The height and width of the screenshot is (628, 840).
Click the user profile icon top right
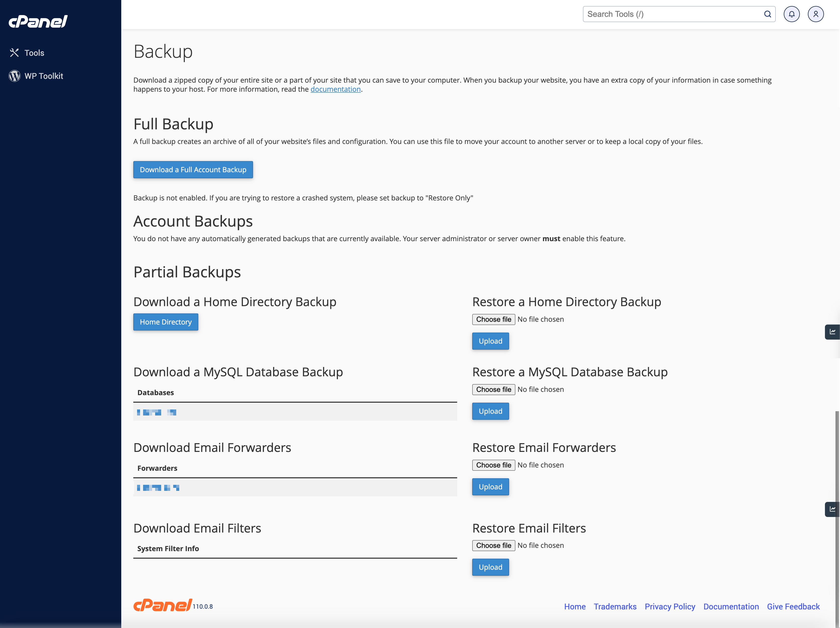816,14
